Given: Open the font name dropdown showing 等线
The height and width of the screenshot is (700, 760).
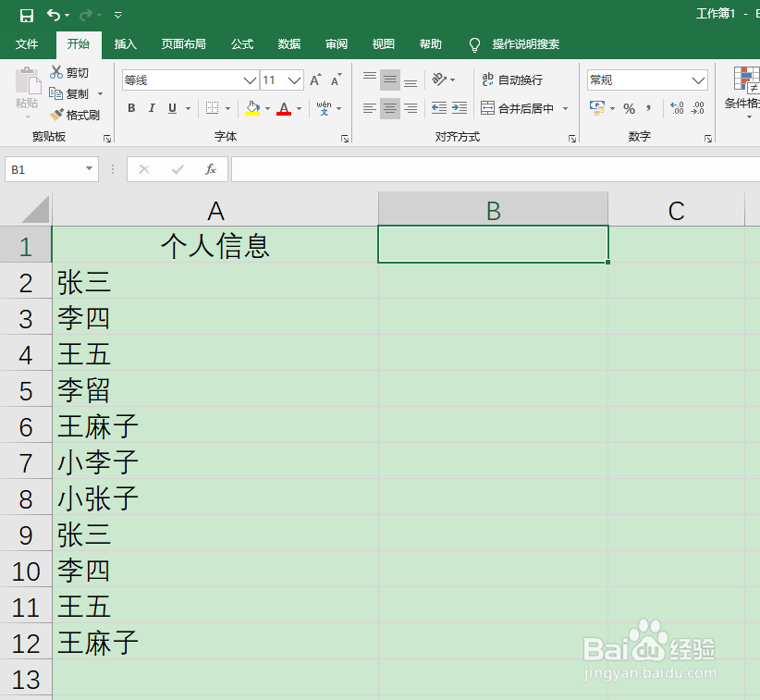Looking at the screenshot, I should 251,80.
